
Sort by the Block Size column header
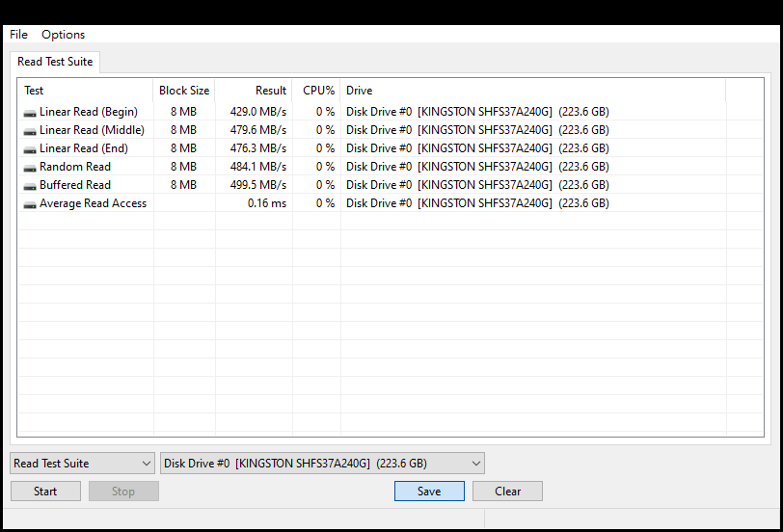click(184, 91)
